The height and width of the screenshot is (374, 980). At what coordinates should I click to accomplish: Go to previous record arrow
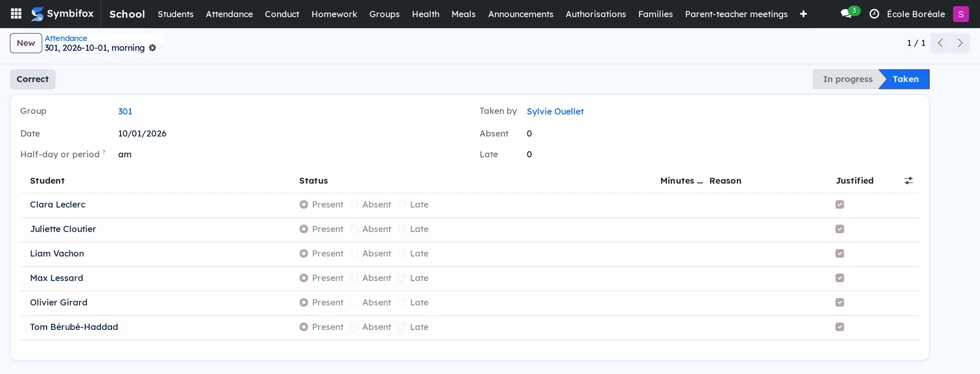(x=940, y=43)
